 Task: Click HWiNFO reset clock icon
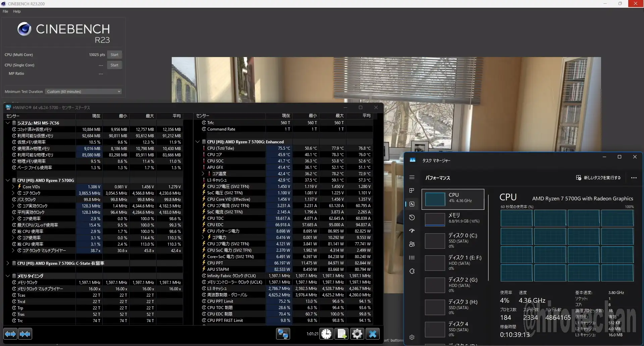tap(326, 334)
